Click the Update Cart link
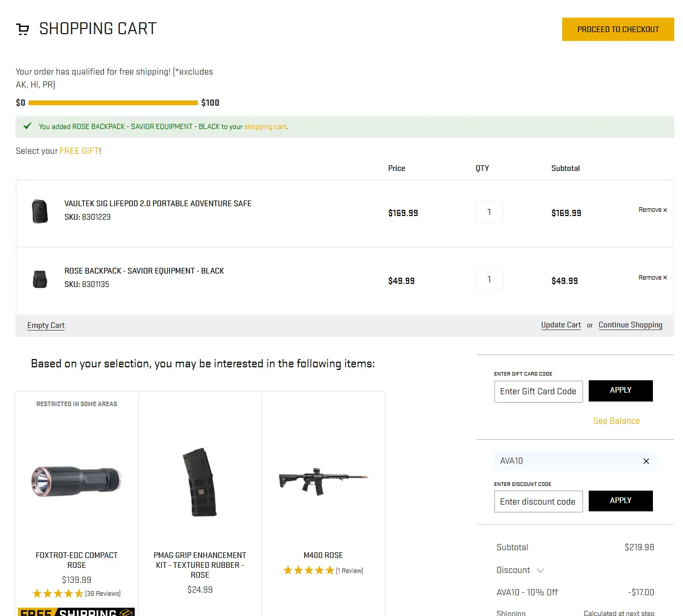Screen dimensions: 683x616 561,325
